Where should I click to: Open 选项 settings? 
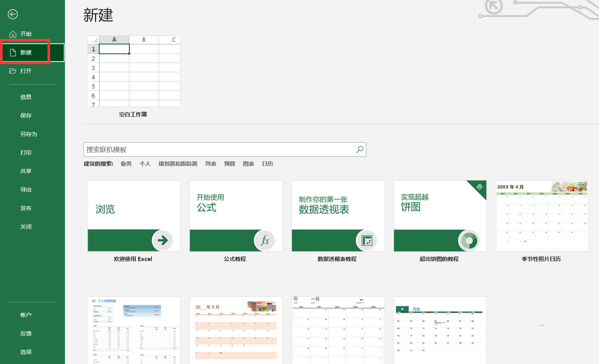[x=26, y=352]
